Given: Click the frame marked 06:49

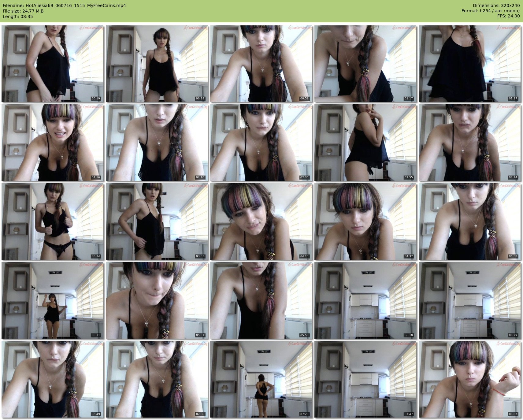Looking at the screenshot, I should coord(53,379).
